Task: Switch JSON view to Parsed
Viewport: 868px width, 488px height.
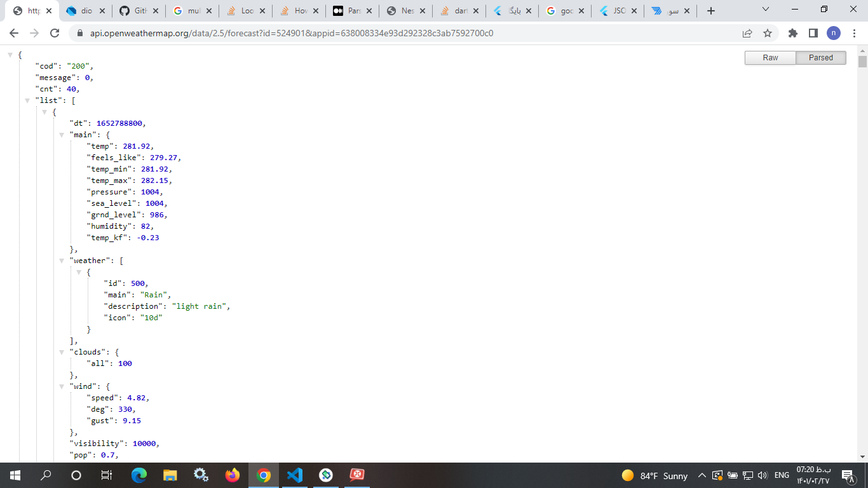Action: click(821, 58)
